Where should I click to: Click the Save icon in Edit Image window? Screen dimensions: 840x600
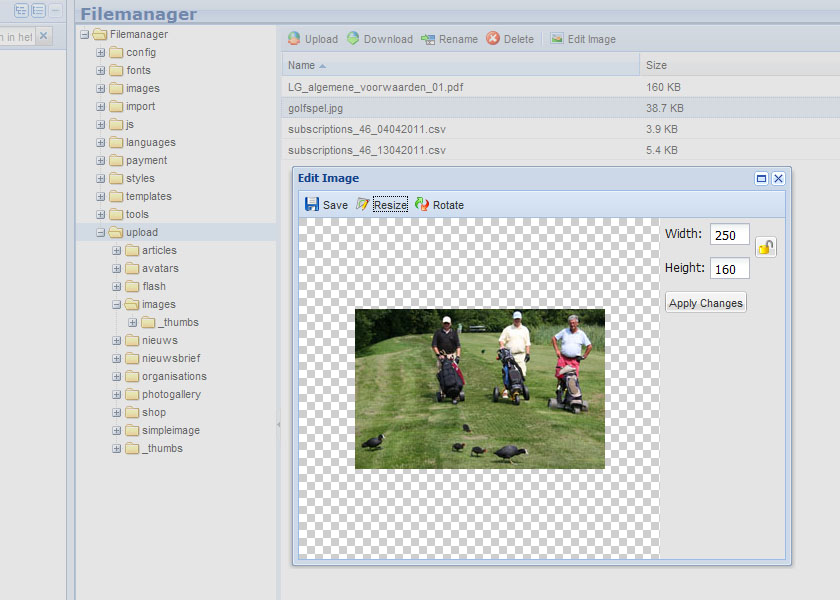pyautogui.click(x=312, y=204)
